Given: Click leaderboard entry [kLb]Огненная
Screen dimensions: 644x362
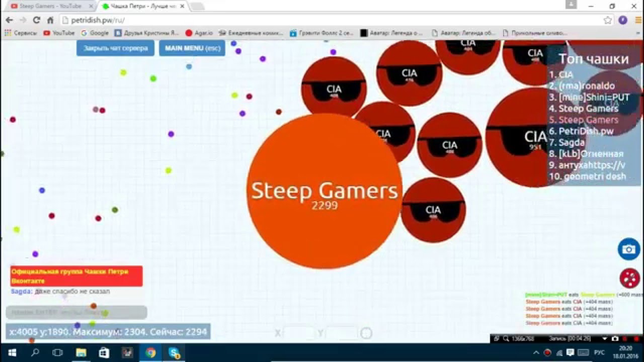Looking at the screenshot, I should point(586,154).
